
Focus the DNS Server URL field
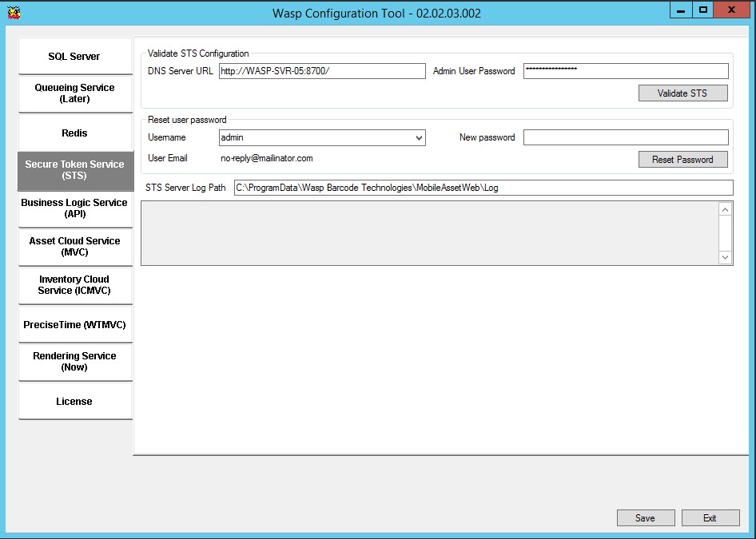[322, 71]
